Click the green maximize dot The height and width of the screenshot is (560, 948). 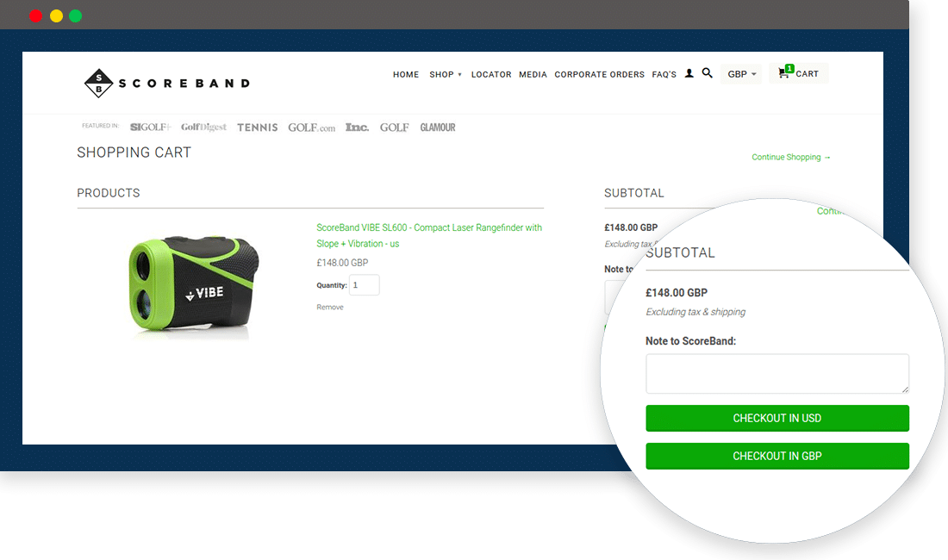click(76, 16)
